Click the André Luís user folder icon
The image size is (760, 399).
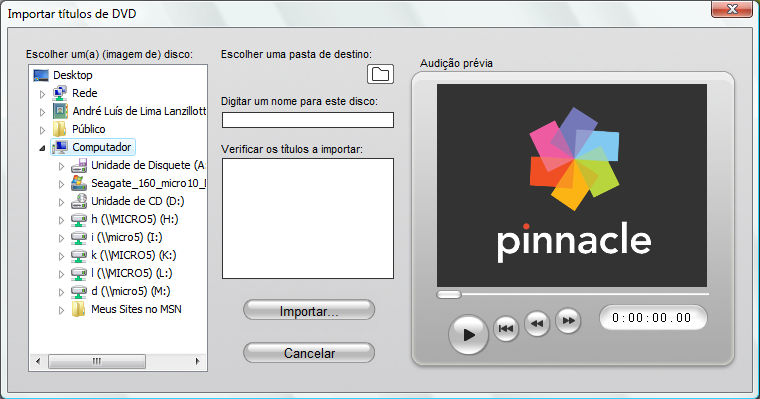(60, 111)
